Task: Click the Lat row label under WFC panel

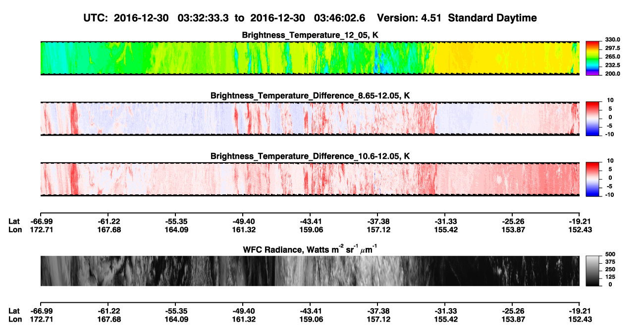Action: [x=14, y=311]
